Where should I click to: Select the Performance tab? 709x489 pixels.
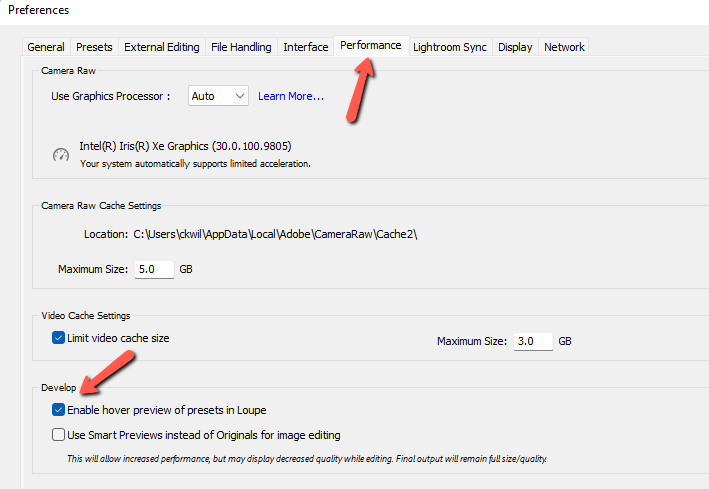click(x=371, y=46)
